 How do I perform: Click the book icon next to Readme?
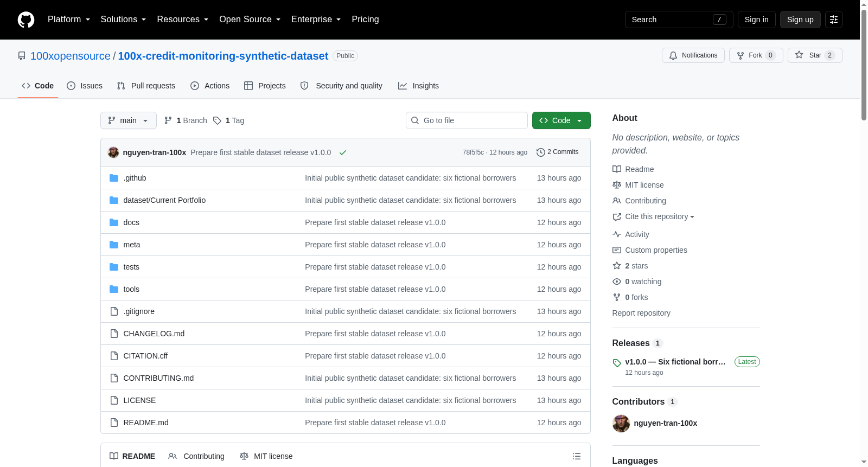point(617,169)
